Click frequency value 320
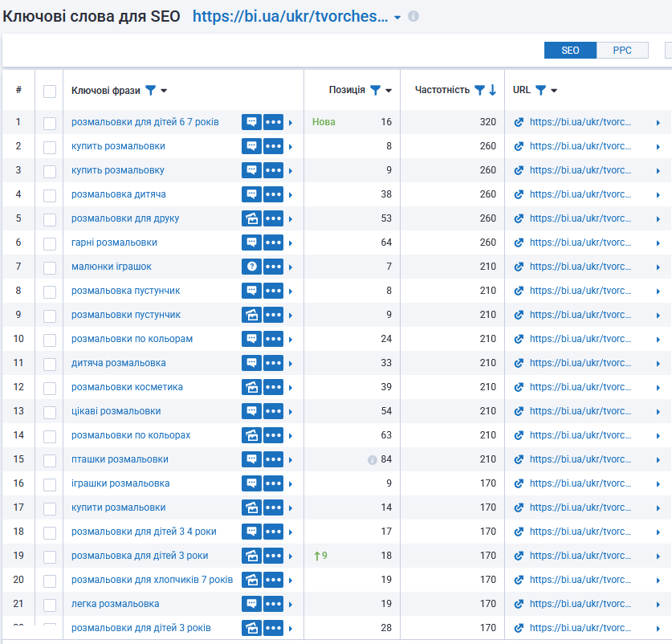This screenshot has width=672, height=644. 487,122
